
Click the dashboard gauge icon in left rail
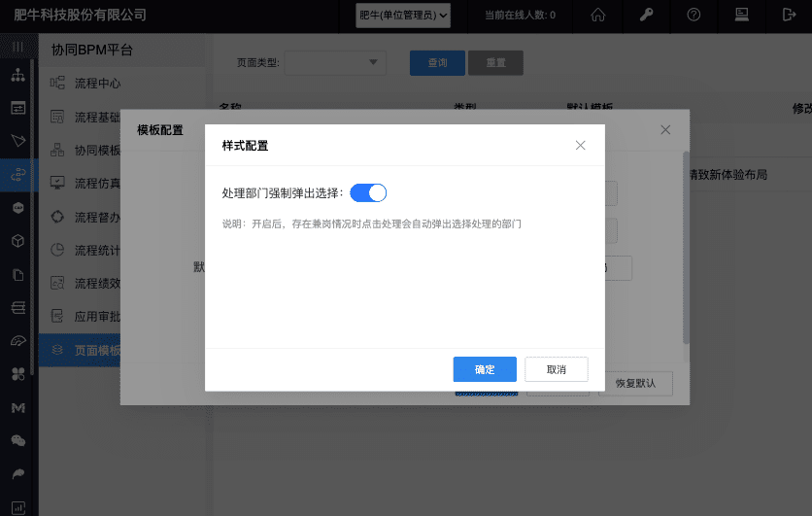coord(18,341)
